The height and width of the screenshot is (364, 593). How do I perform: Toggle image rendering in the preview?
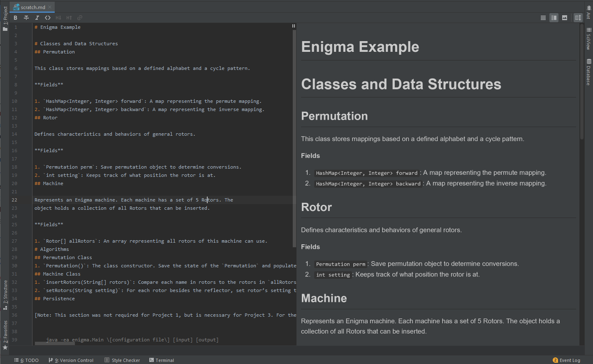tap(564, 18)
